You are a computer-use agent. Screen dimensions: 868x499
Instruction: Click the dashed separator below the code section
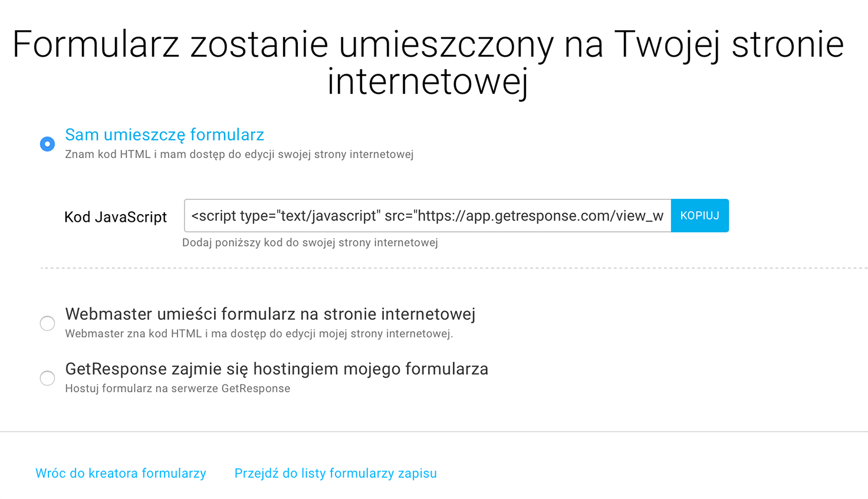pos(454,268)
